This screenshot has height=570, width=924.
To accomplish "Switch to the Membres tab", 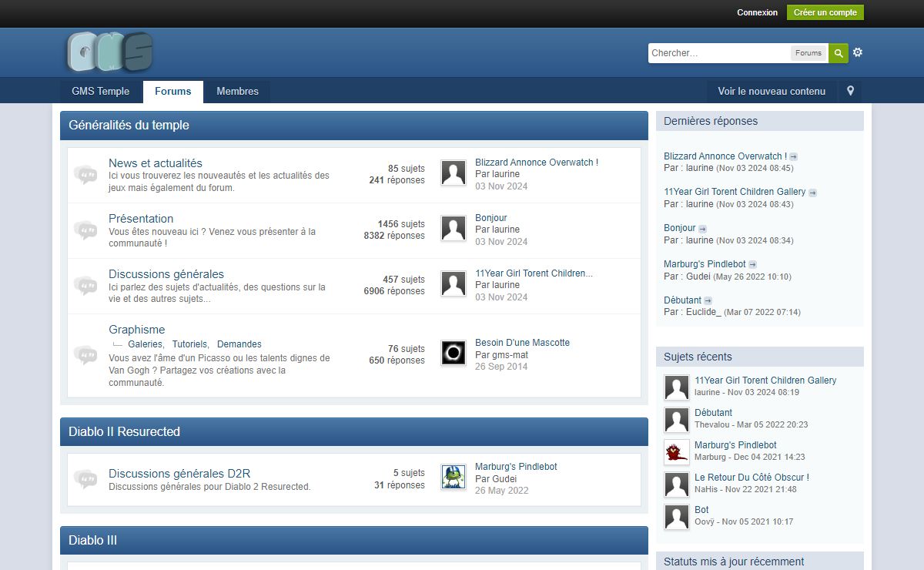I will (x=237, y=91).
